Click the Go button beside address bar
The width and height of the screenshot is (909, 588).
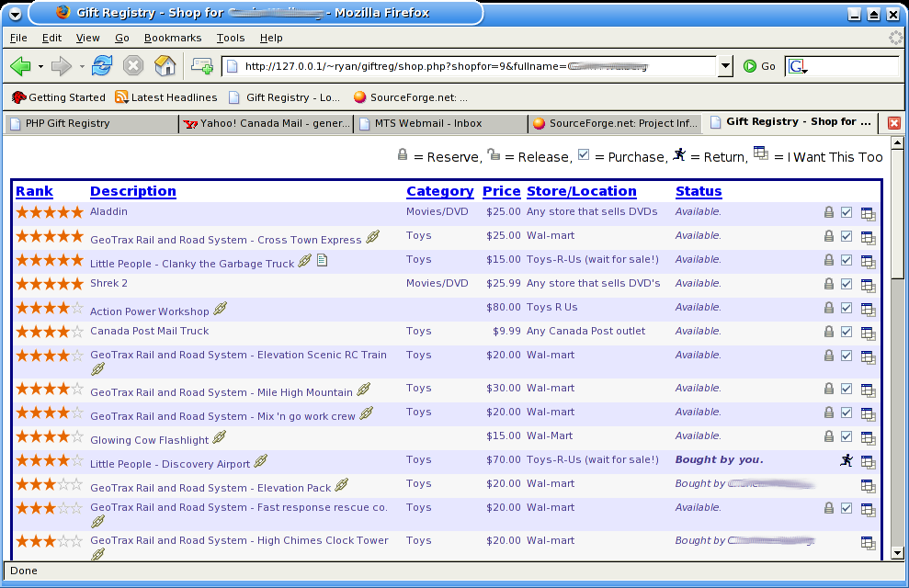759,66
